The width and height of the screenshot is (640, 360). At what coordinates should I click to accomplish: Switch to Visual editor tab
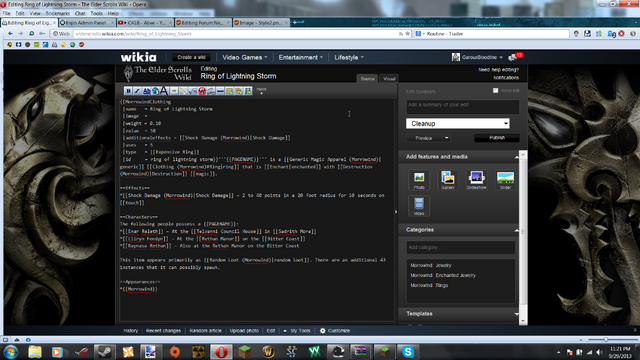pyautogui.click(x=389, y=78)
